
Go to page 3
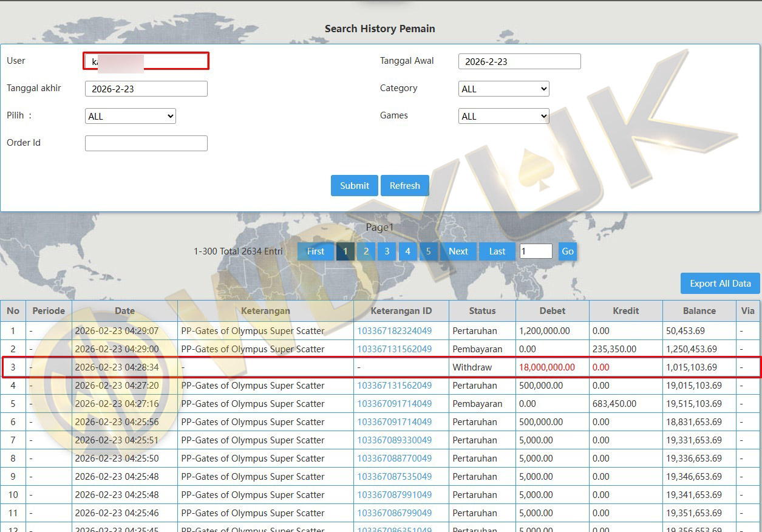pos(387,251)
